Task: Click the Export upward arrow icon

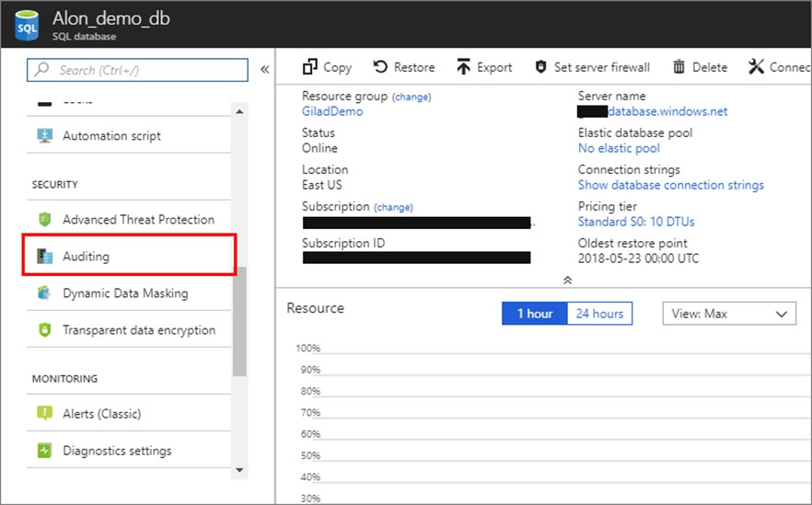Action: (463, 67)
